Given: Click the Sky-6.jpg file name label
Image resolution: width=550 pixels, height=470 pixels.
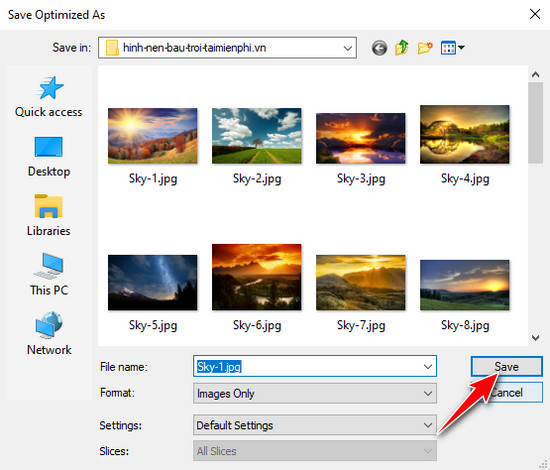Looking at the screenshot, I should [x=257, y=325].
